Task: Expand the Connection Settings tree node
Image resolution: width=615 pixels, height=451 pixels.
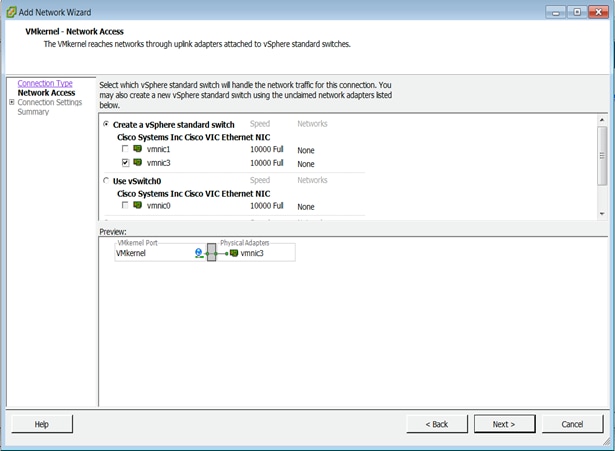Action: [12, 102]
